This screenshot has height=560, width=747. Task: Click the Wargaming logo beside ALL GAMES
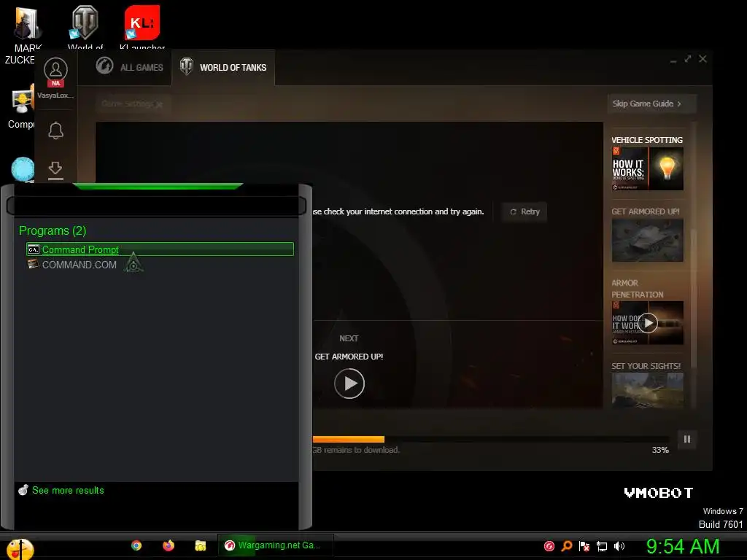click(x=104, y=66)
